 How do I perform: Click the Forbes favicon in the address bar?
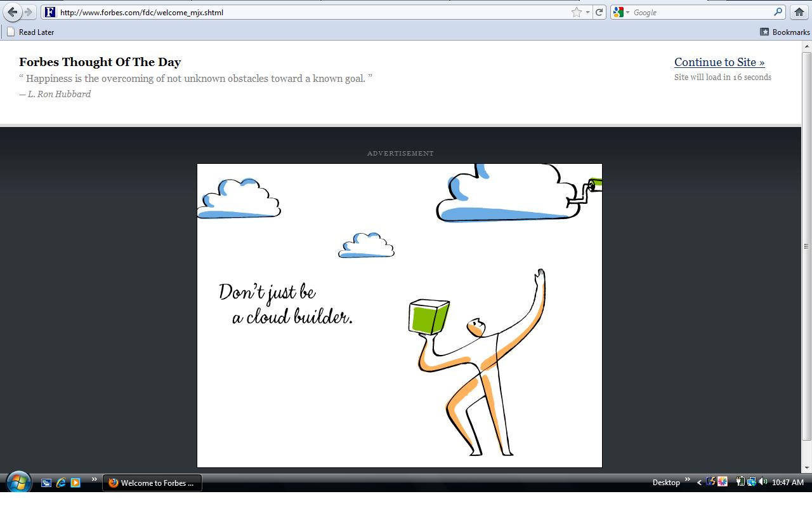tap(50, 12)
